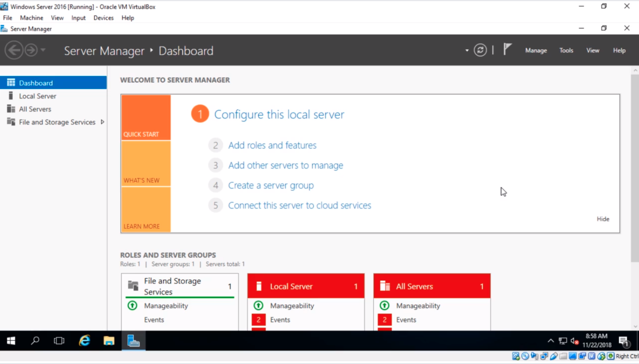The height and width of the screenshot is (364, 639).
Task: Open VirtualBox File menu
Action: tap(7, 18)
